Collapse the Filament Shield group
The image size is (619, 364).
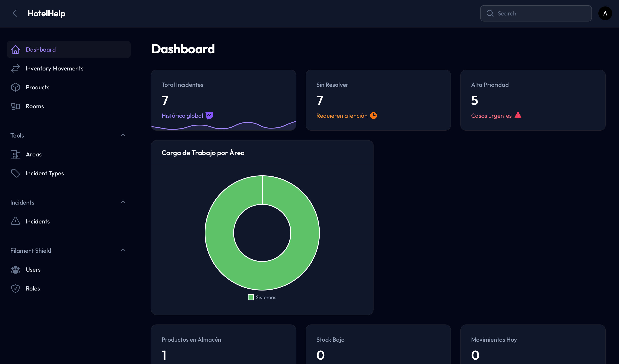click(x=123, y=251)
